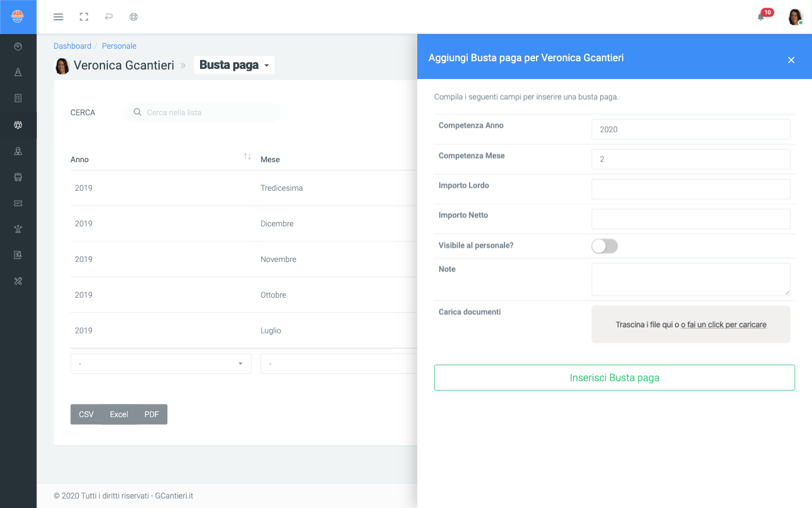Export table as Excel
This screenshot has width=812, height=508.
(x=119, y=414)
